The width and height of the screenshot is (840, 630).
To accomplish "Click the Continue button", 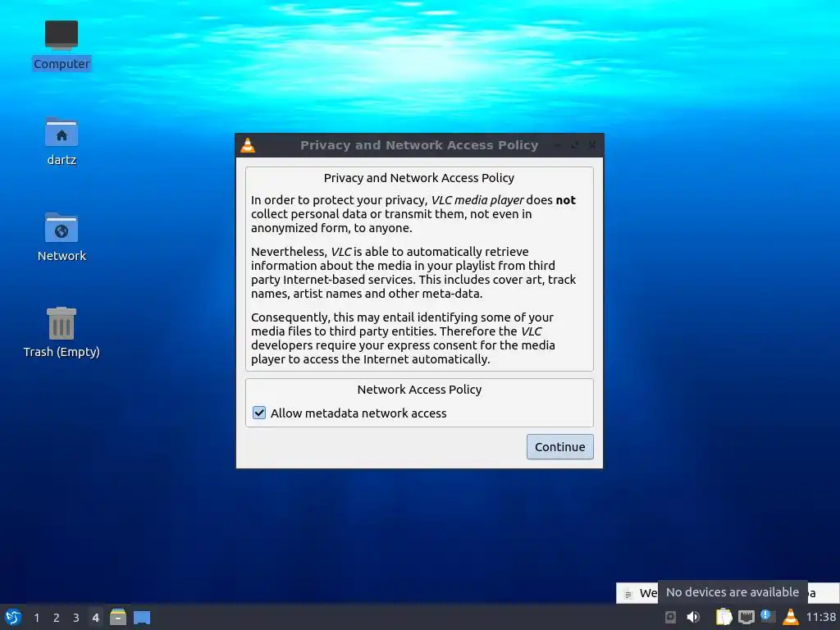I will click(559, 447).
